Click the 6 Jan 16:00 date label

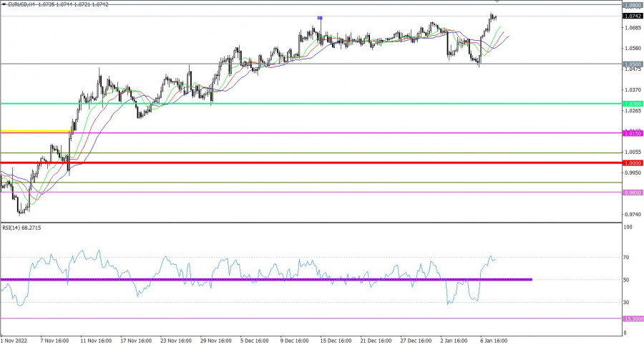[x=493, y=341]
